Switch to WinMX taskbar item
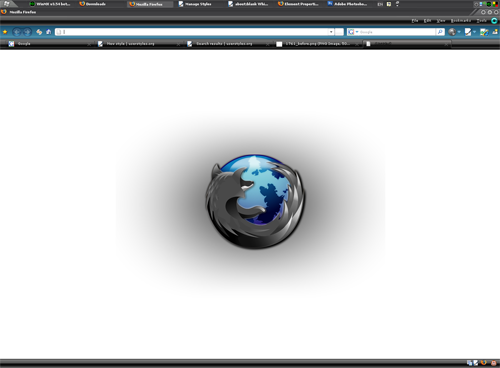 click(x=50, y=4)
